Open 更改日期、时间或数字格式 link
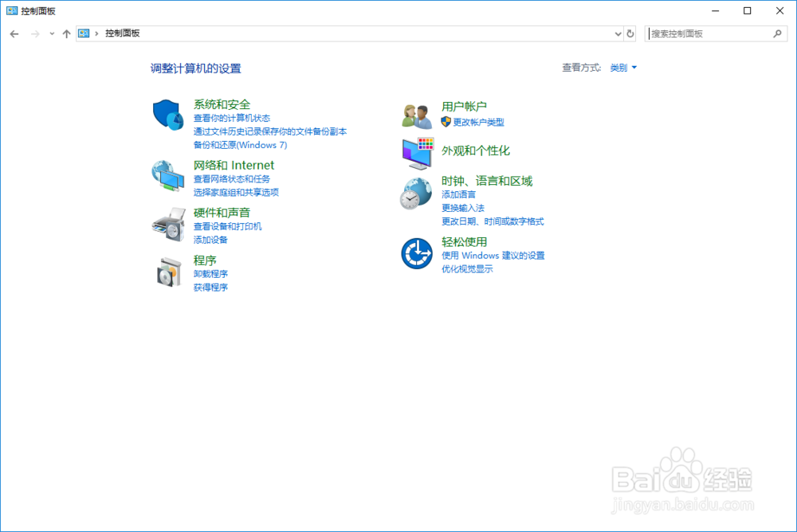Image resolution: width=797 pixels, height=532 pixels. (x=493, y=221)
